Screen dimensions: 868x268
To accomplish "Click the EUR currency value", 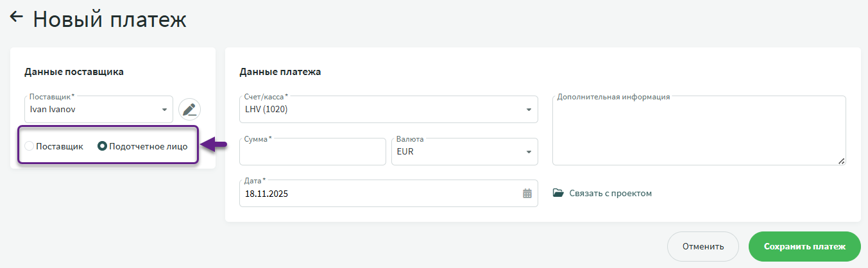I will pos(405,152).
